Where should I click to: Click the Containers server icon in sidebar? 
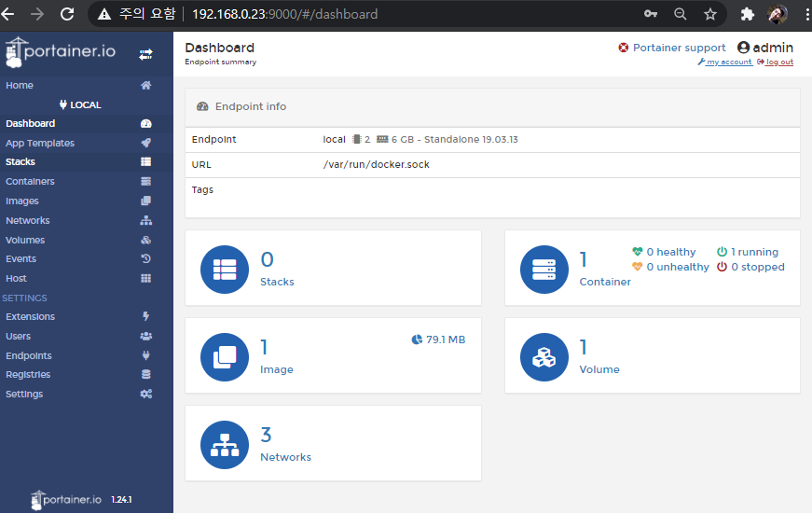tap(146, 181)
